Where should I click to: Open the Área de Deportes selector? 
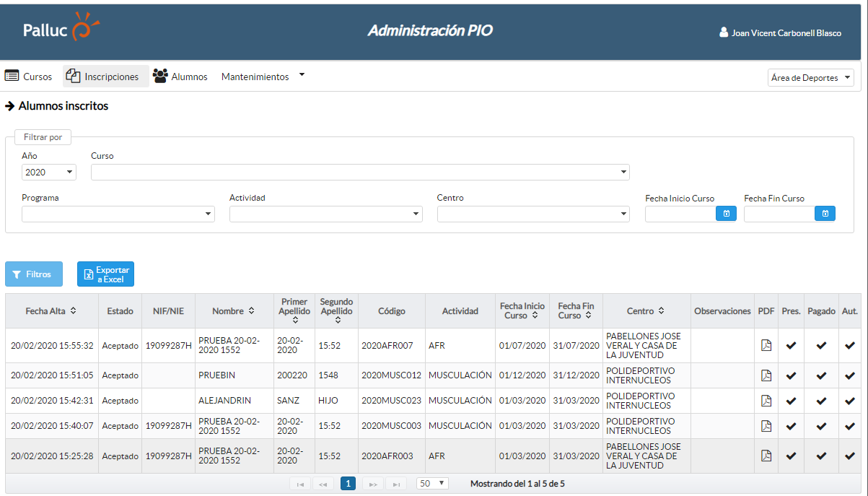pos(811,78)
